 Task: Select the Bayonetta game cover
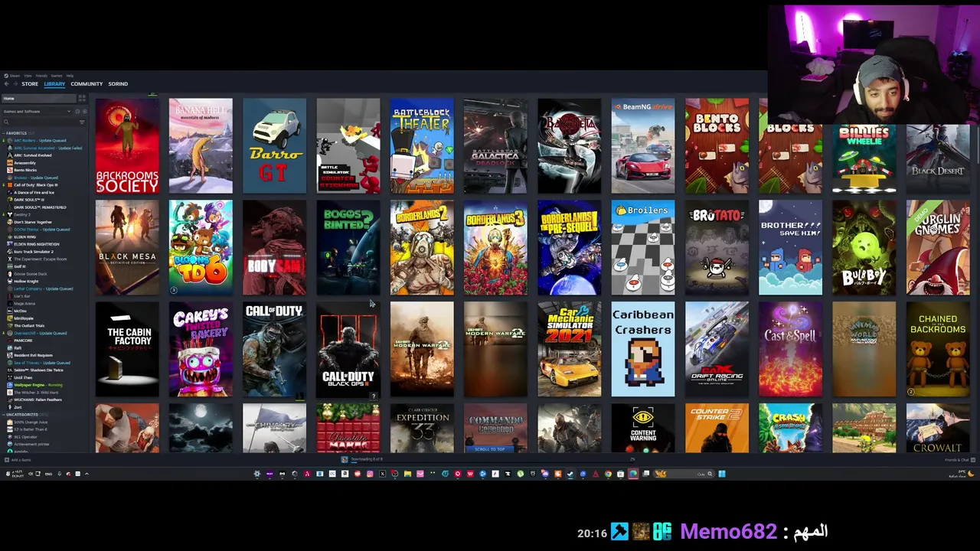coord(569,145)
